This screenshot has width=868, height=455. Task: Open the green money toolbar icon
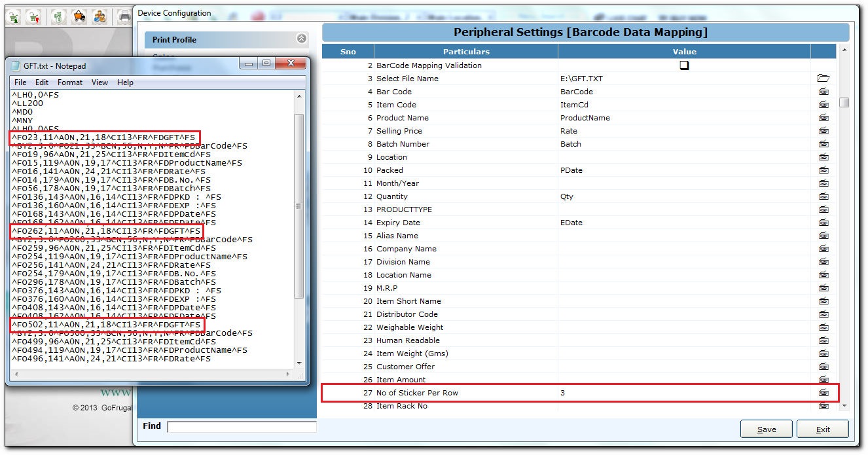point(58,16)
